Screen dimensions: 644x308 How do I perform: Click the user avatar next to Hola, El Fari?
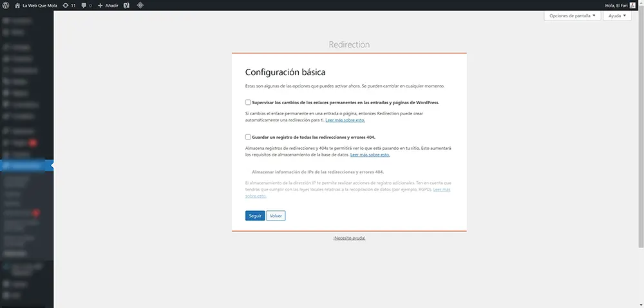632,5
